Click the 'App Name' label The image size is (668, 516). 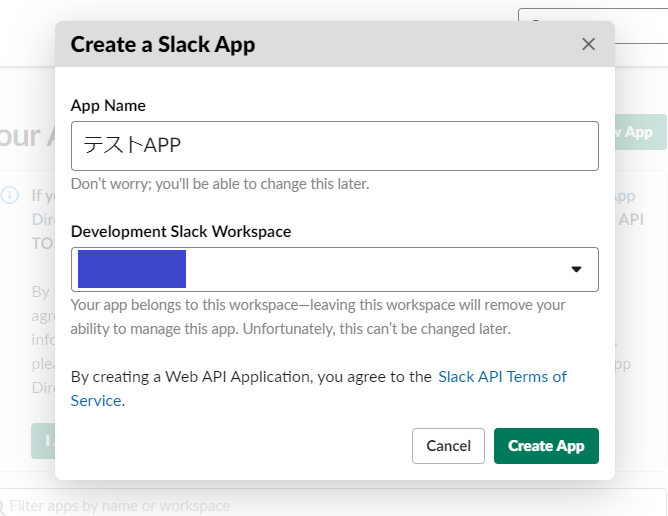108,106
